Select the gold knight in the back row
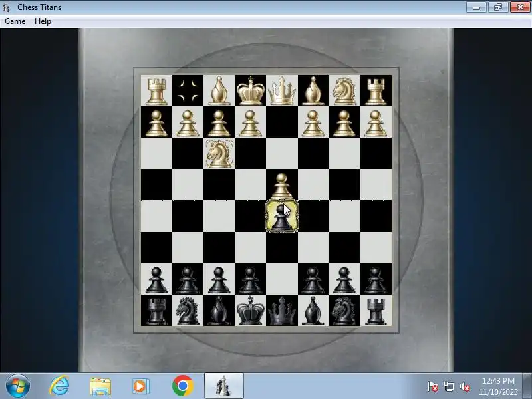Screen dimensions: 532x399 pyautogui.click(x=344, y=91)
